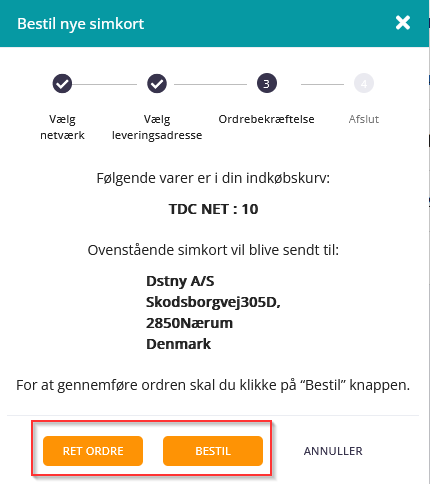Go to Vælg leveringsadresse step label
Screen dimensions: 430x484
click(157, 127)
